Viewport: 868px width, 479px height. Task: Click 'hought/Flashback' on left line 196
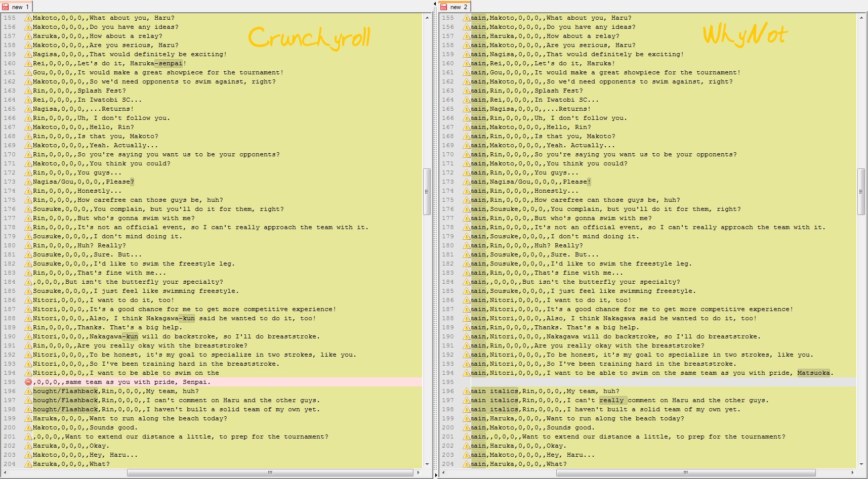[65, 391]
